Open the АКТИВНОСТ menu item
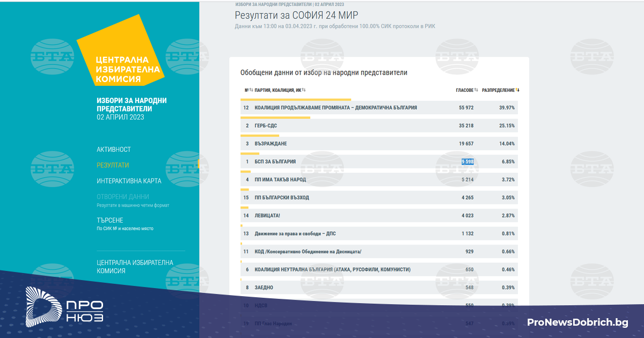The image size is (644, 338). pos(114,149)
